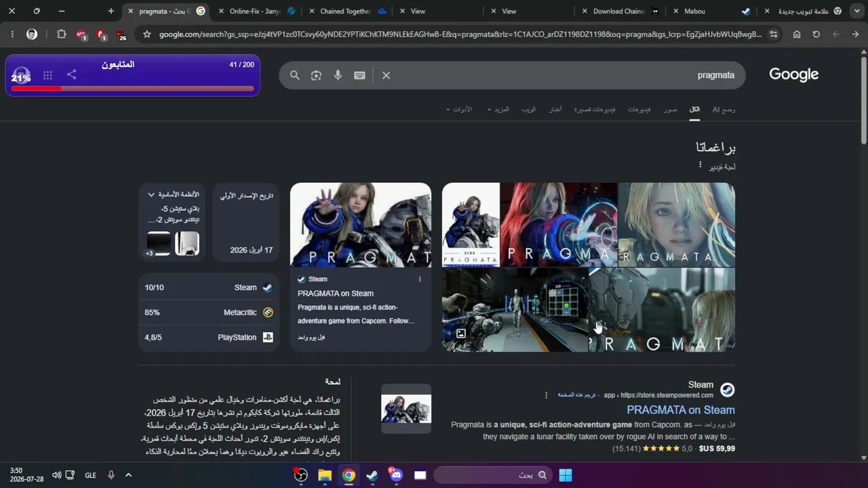868x488 pixels.
Task: Open the المزيد (More) dropdown
Action: [498, 109]
